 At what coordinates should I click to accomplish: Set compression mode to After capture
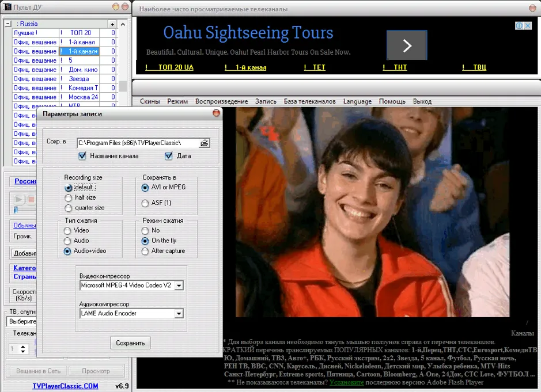tap(145, 251)
